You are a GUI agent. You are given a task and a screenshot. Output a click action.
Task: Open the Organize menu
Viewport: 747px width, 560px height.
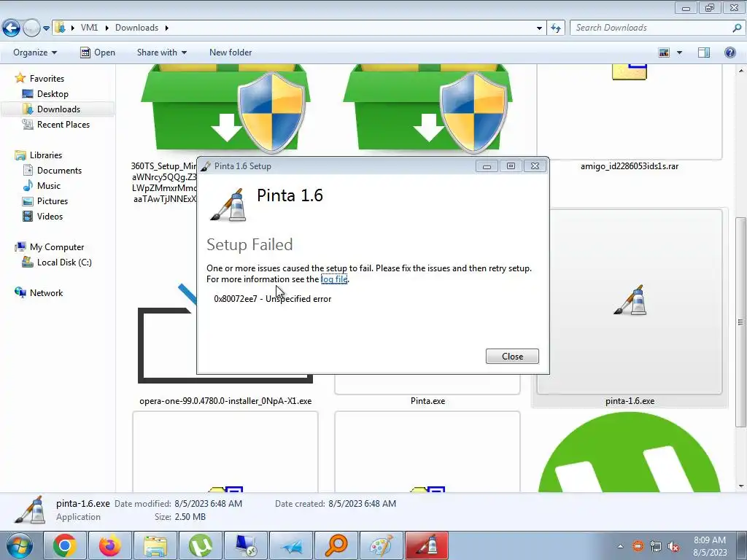35,52
